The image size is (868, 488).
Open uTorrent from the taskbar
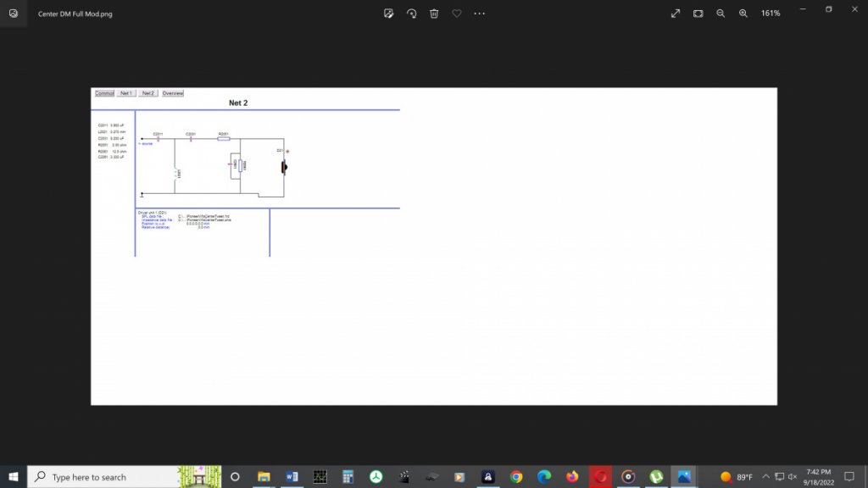657,476
